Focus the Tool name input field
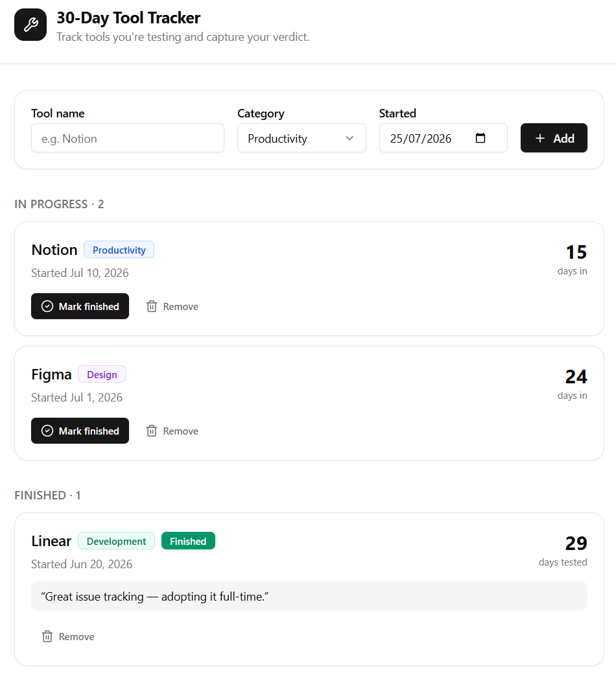616x694 pixels. coord(128,138)
